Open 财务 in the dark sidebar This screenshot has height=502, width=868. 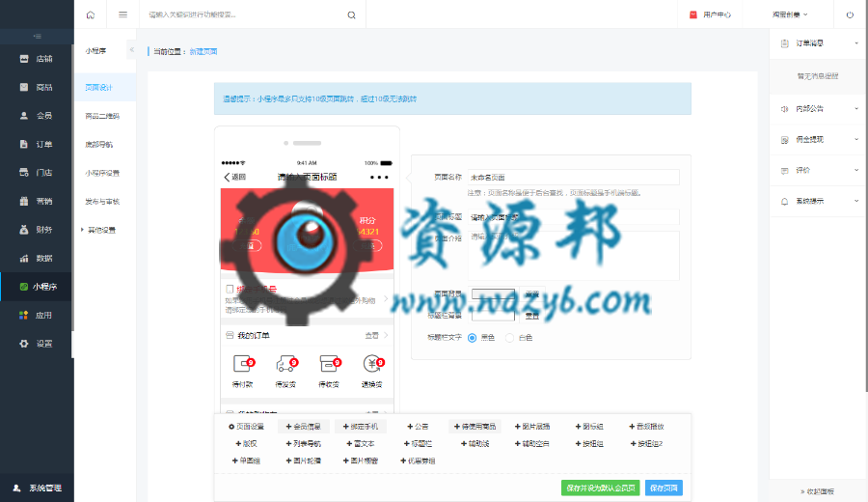pyautogui.click(x=36, y=230)
